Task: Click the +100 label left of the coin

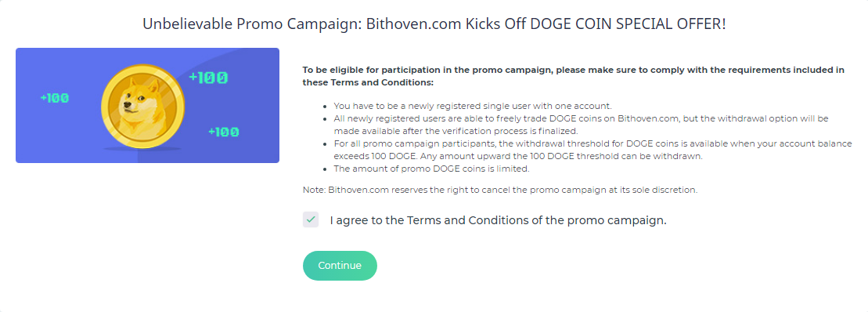Action: 54,98
